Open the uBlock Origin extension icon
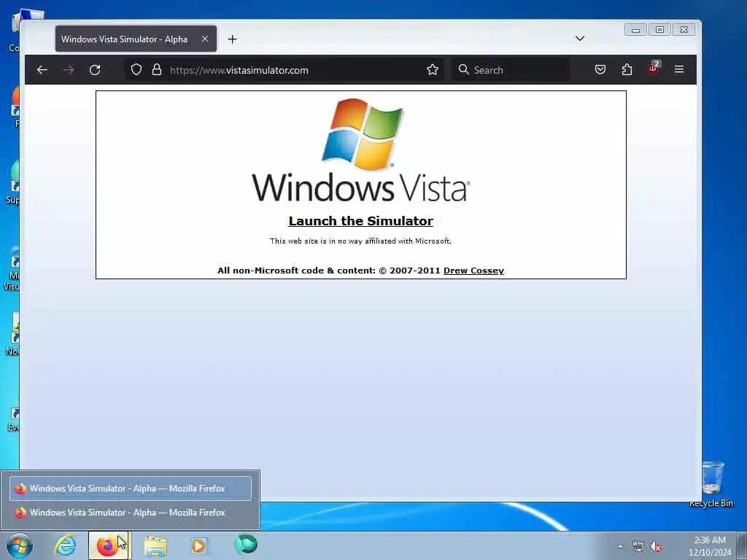This screenshot has height=560, width=747. coord(653,69)
